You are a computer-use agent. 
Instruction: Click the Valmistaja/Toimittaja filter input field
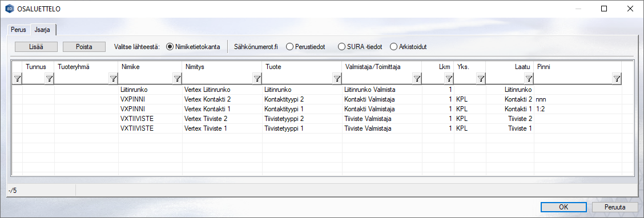pos(377,79)
